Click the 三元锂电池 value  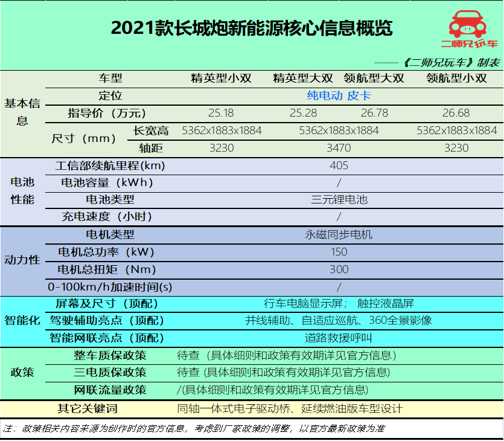click(339, 200)
